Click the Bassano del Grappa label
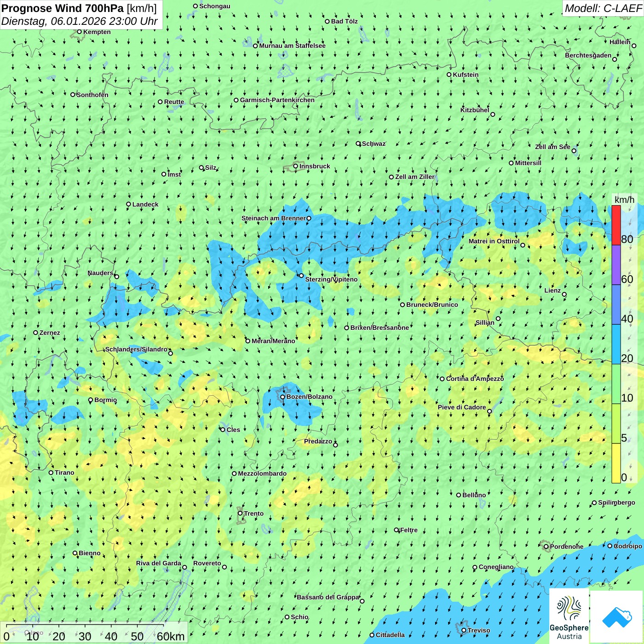This screenshot has width=644, height=644. [x=328, y=597]
